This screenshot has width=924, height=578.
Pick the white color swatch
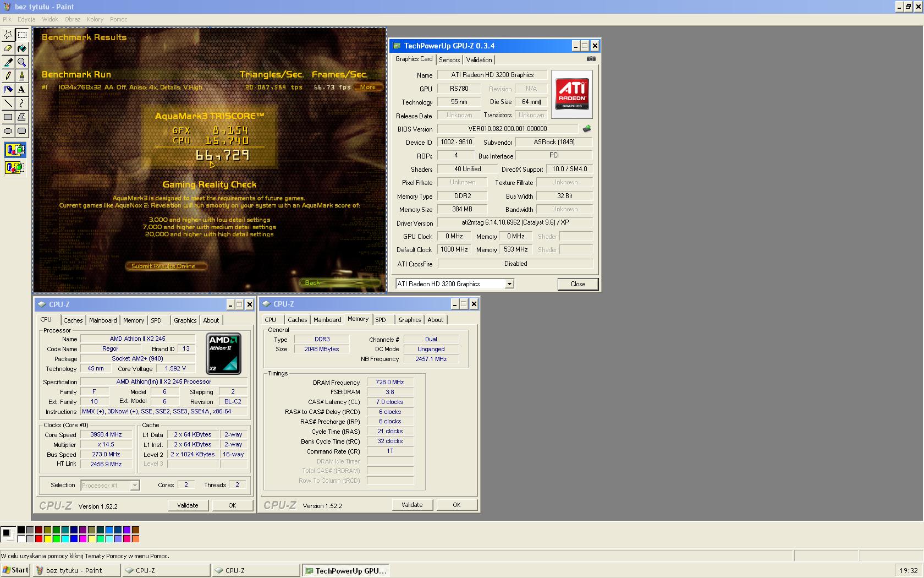click(x=21, y=539)
